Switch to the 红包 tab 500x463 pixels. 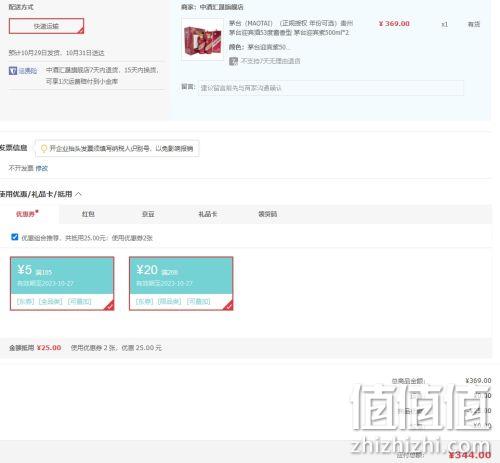coord(88,214)
